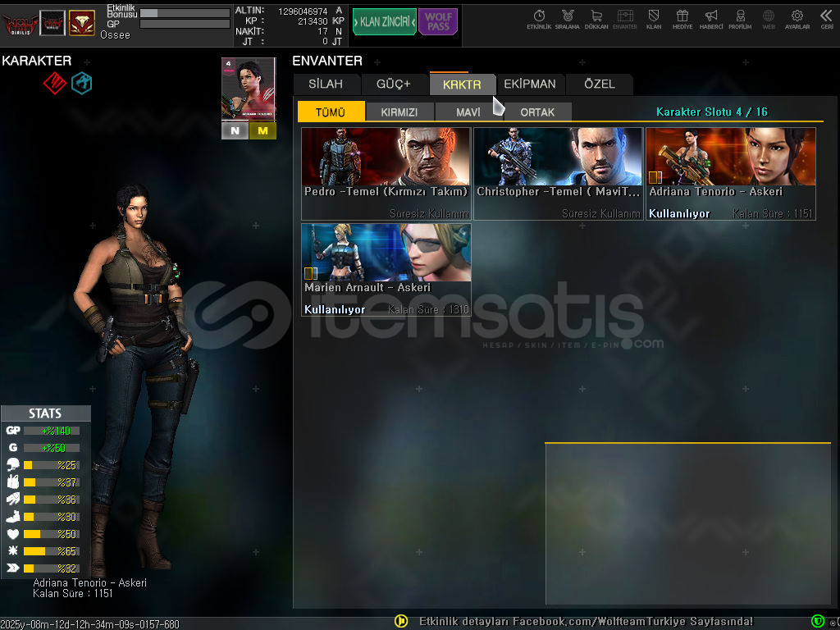Click the Wolfteam Diriliş logo
Screen dimensions: 840x630
coord(20,24)
